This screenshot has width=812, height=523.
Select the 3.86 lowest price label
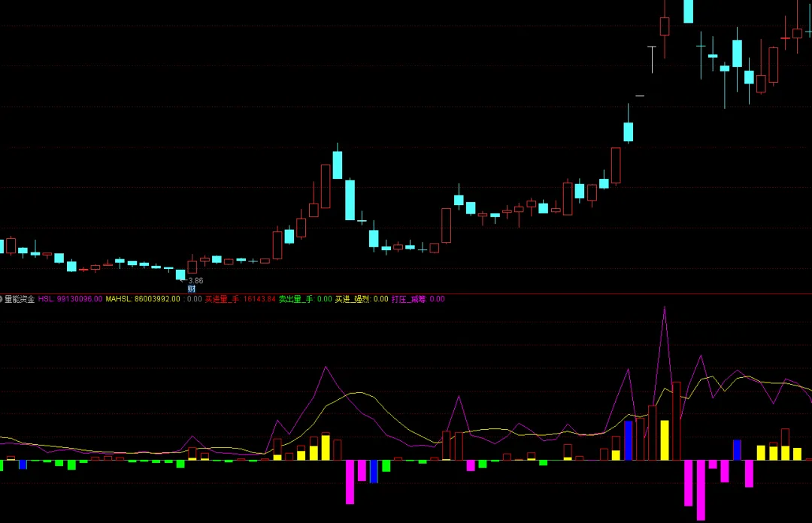click(x=195, y=280)
